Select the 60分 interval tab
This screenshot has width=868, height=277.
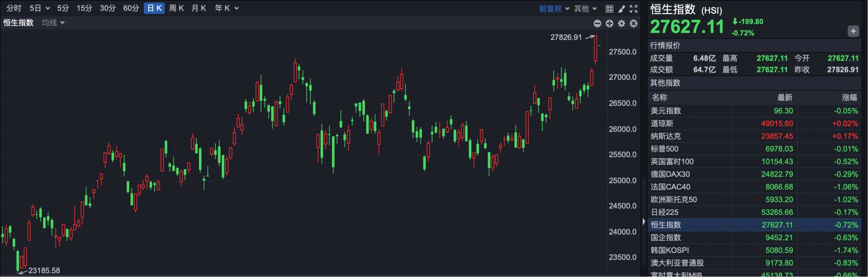tap(131, 8)
